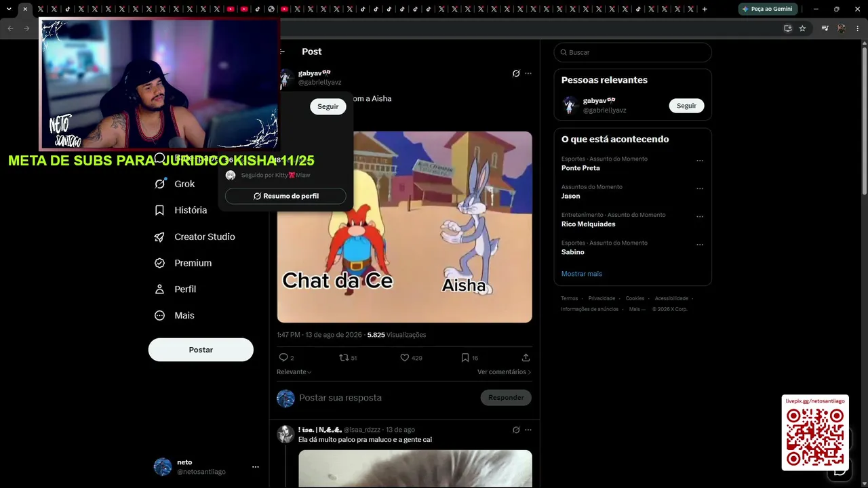Open the Ver comentários link

504,372
